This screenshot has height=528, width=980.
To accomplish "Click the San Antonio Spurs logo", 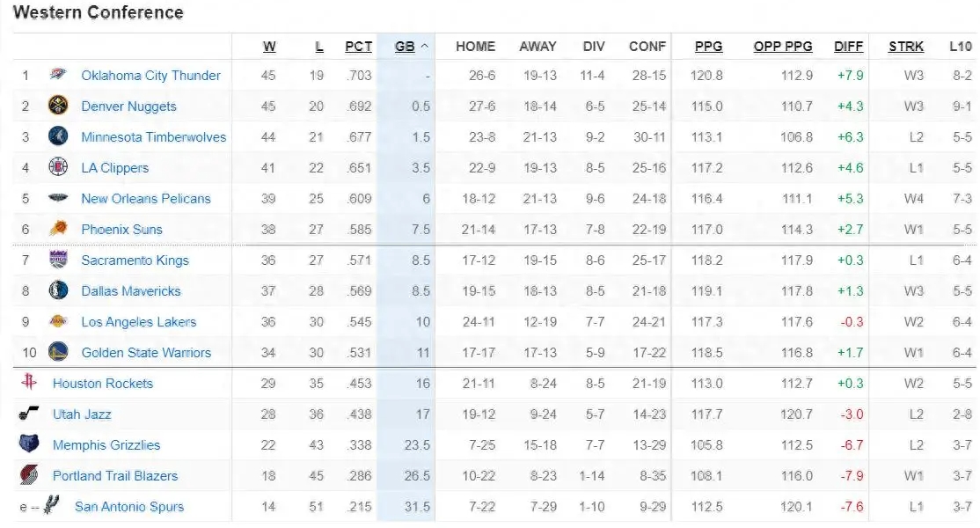I will coord(52,503).
